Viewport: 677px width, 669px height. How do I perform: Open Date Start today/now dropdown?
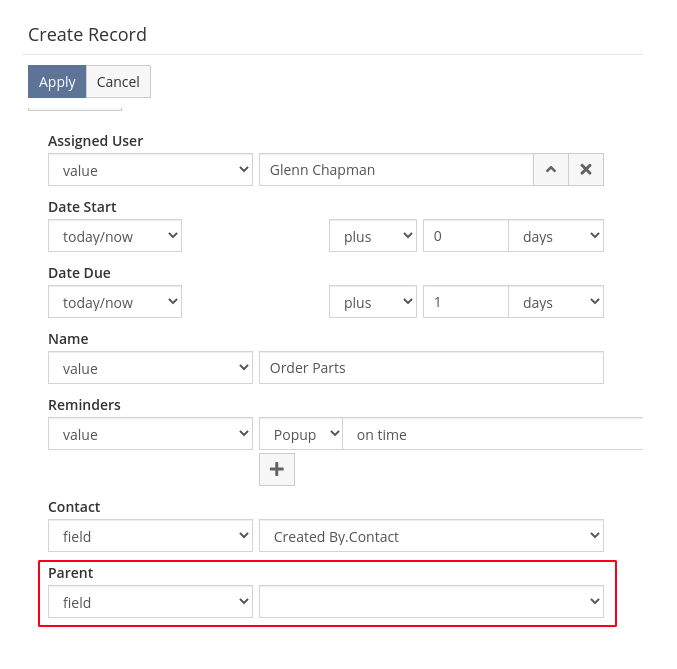tap(115, 236)
